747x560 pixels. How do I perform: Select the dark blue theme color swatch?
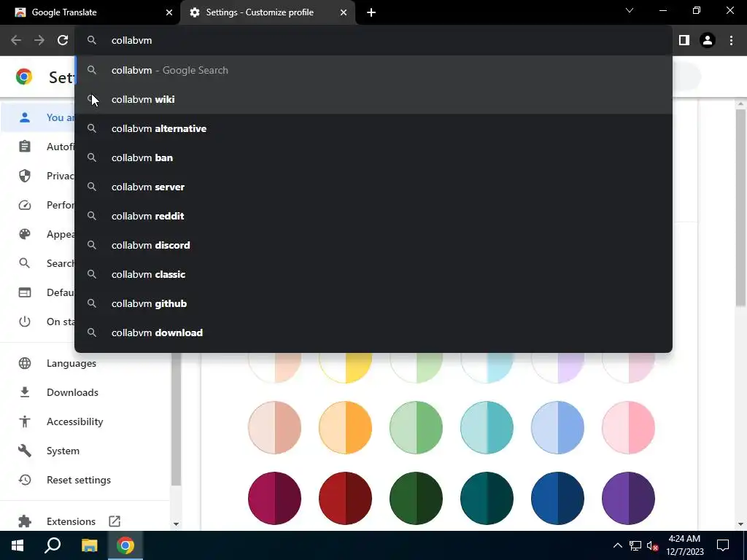(557, 498)
